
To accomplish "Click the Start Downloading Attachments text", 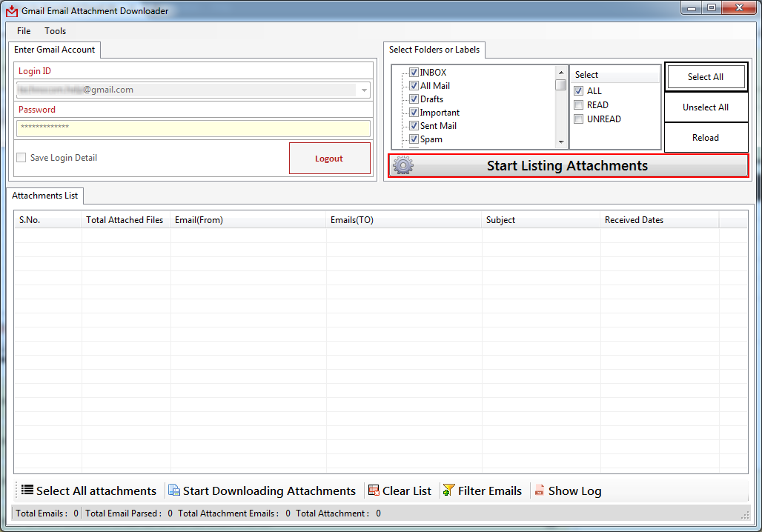I will tap(269, 491).
